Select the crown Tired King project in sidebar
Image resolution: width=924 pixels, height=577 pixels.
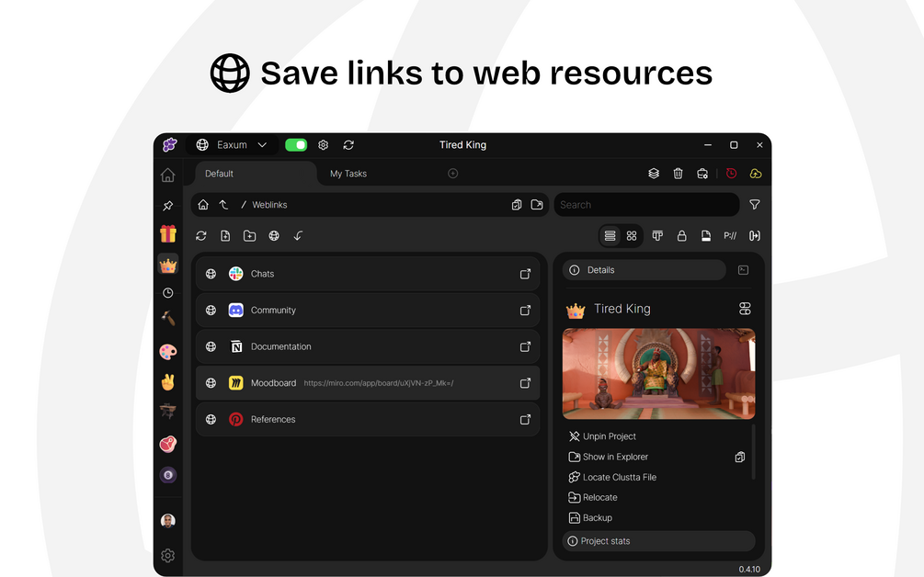pyautogui.click(x=168, y=265)
